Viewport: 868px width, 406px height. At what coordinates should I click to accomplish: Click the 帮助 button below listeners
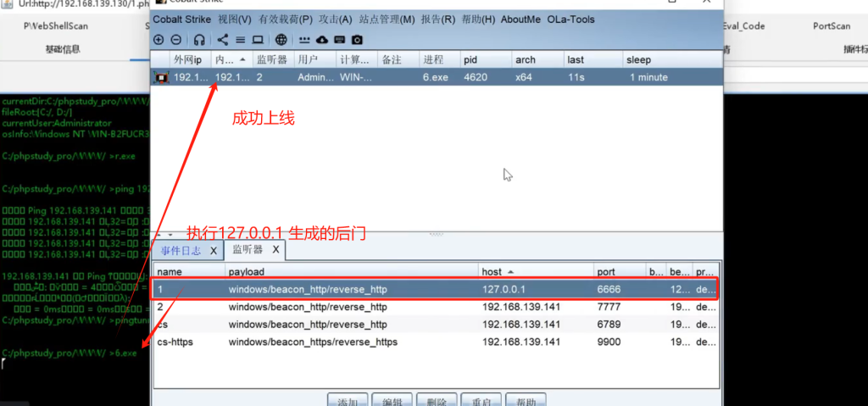pos(526,400)
